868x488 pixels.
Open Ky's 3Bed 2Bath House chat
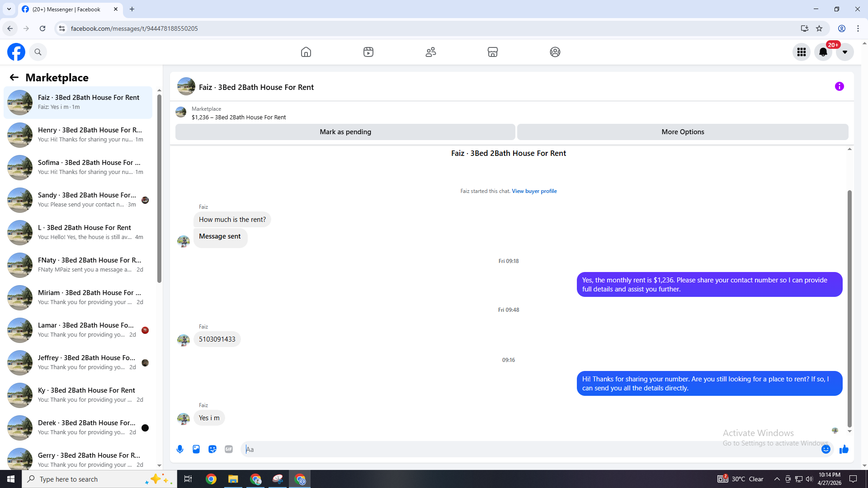78,395
